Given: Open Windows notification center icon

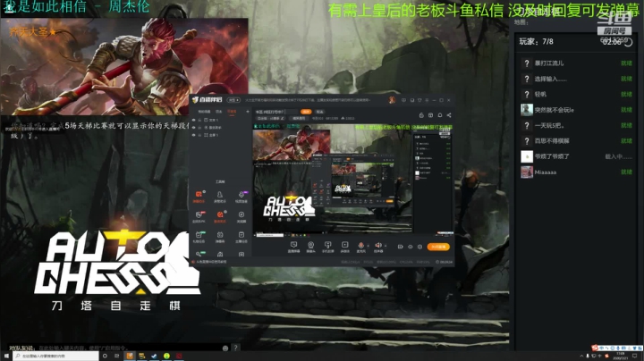Looking at the screenshot, I should pos(635,356).
